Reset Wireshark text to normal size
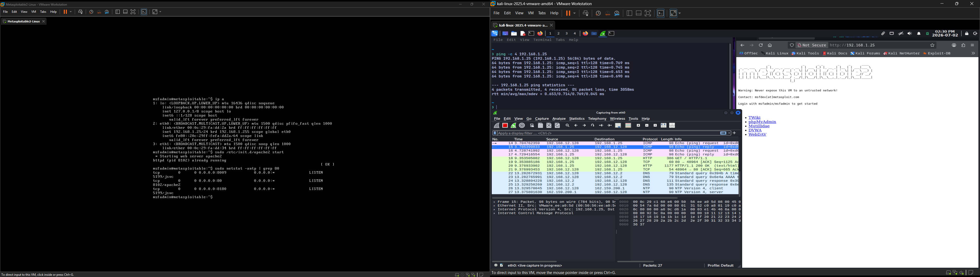The image size is (980, 277). [655, 125]
